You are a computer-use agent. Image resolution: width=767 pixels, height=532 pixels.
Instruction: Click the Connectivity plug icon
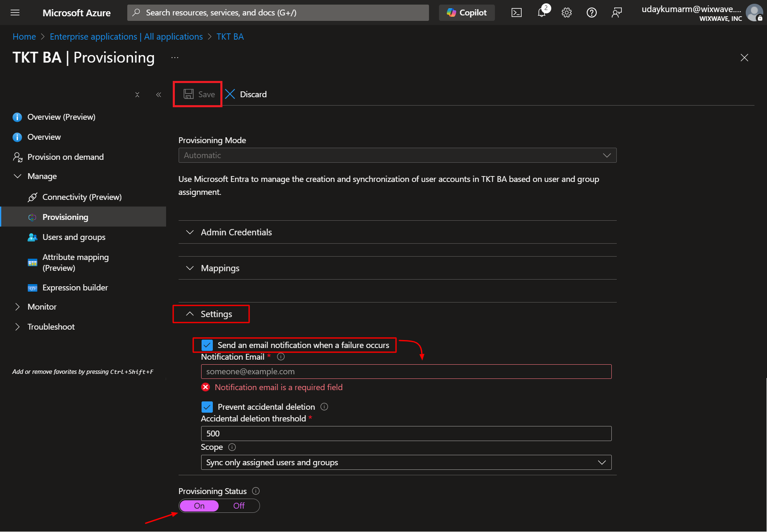point(32,197)
